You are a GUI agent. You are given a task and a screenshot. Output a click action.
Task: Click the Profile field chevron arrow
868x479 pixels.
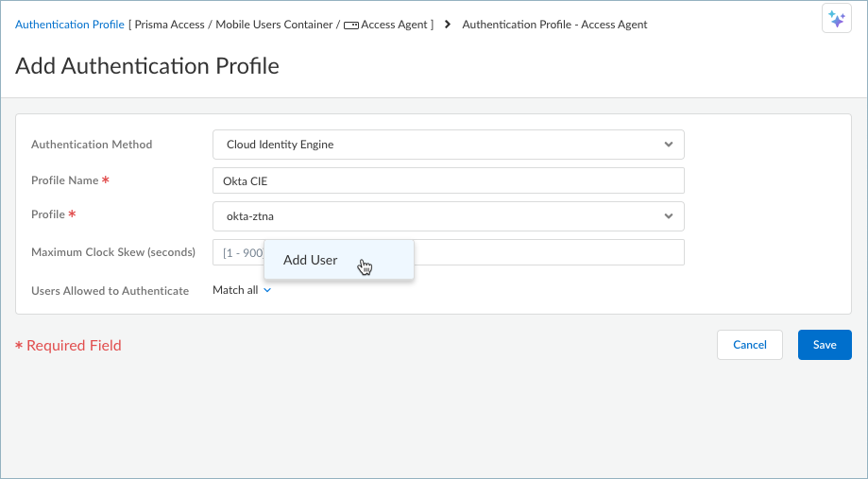(668, 216)
